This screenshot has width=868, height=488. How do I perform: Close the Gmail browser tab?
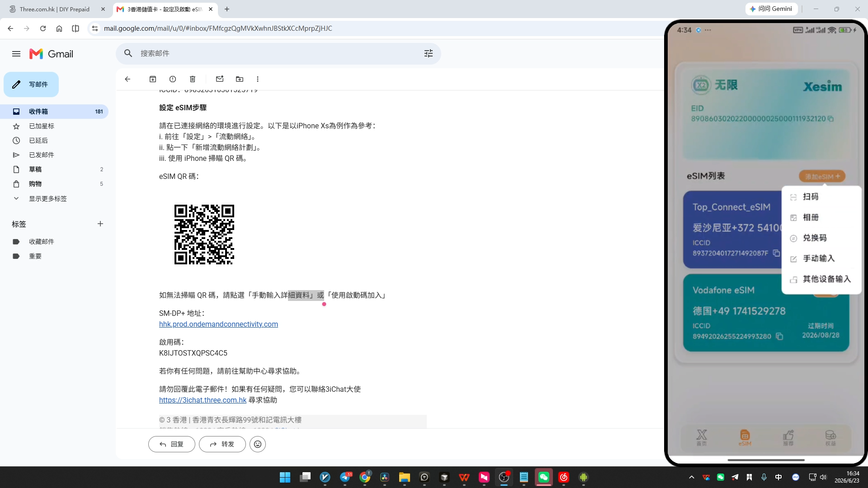(211, 9)
